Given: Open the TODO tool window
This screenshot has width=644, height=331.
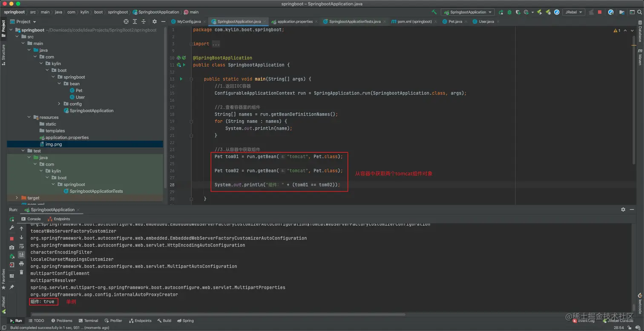Looking at the screenshot, I should tap(36, 321).
